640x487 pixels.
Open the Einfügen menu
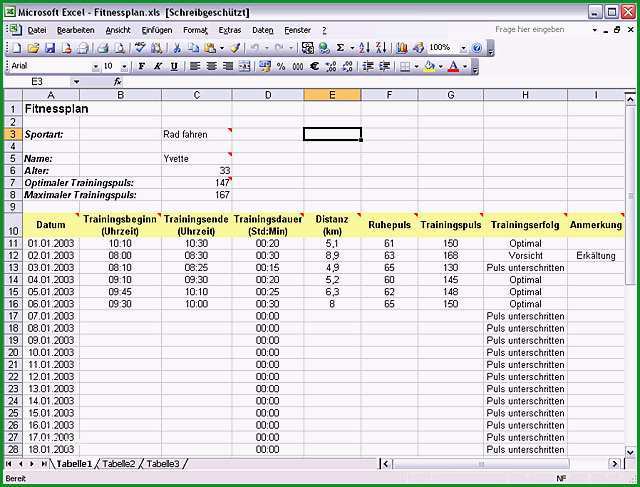157,30
